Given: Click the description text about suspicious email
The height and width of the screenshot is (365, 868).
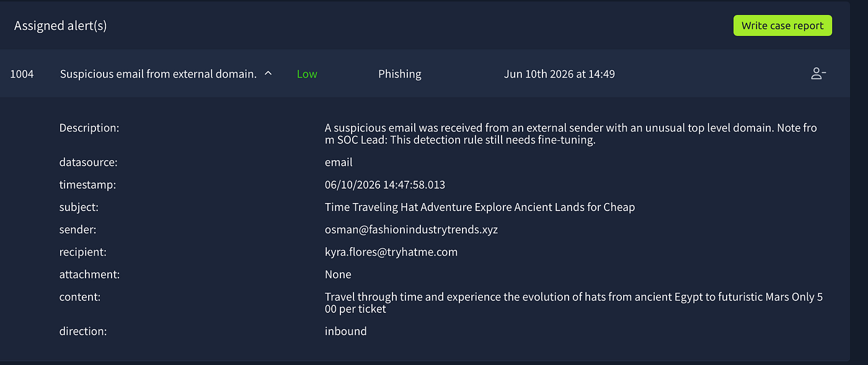Looking at the screenshot, I should point(571,133).
